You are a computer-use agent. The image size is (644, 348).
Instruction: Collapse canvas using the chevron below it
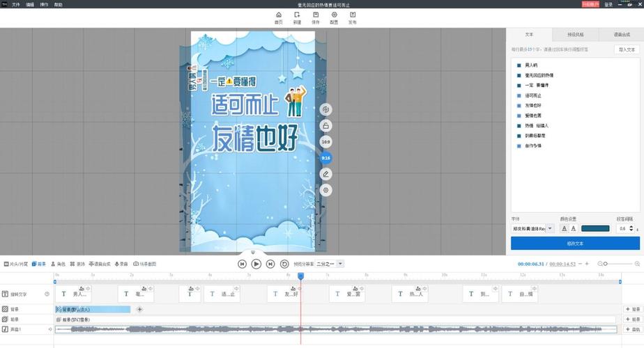tap(253, 253)
